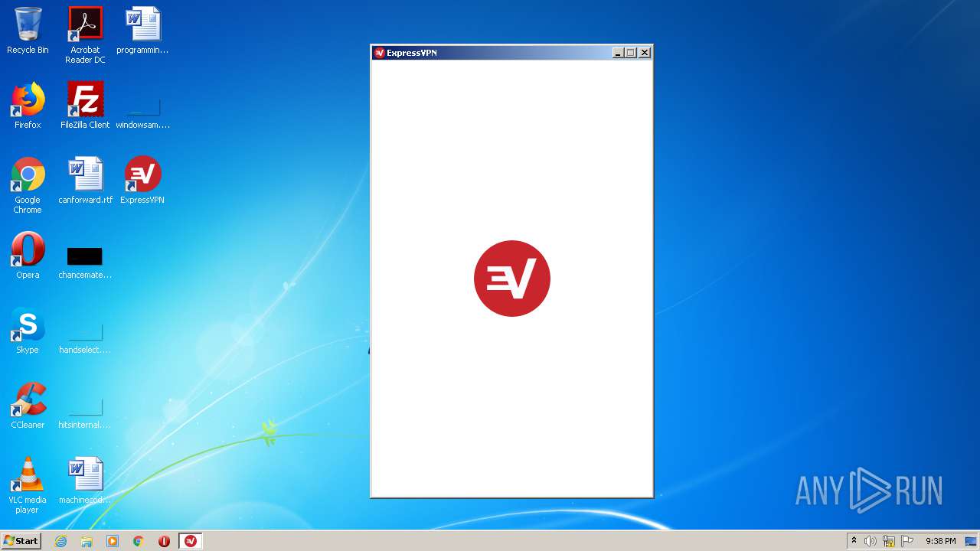Screen dimensions: 980x551
Task: Open Opera from the taskbar
Action: [164, 541]
